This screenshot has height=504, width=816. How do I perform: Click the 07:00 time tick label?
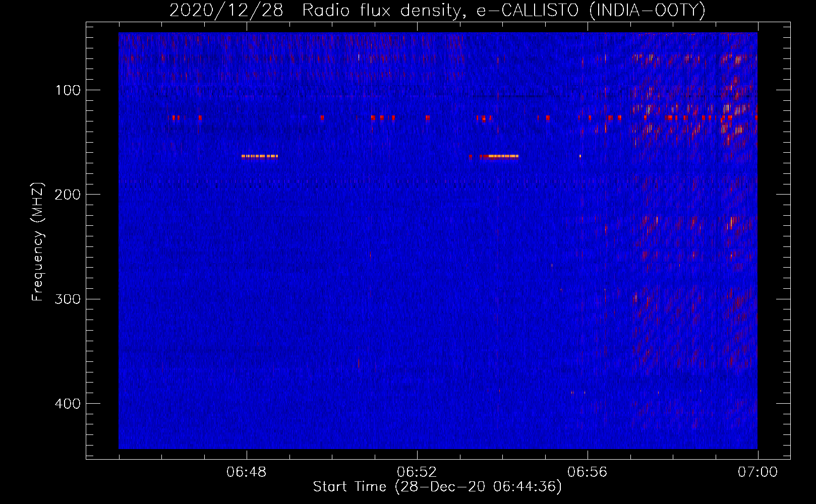point(757,472)
